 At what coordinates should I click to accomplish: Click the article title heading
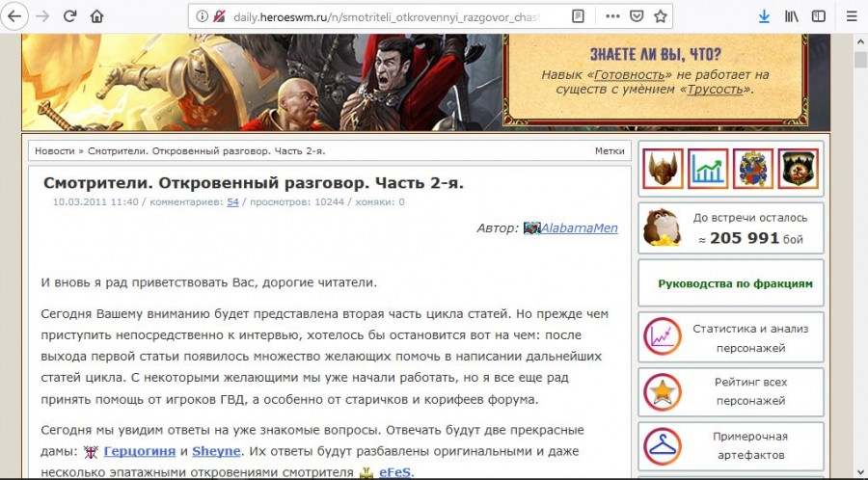click(x=254, y=182)
